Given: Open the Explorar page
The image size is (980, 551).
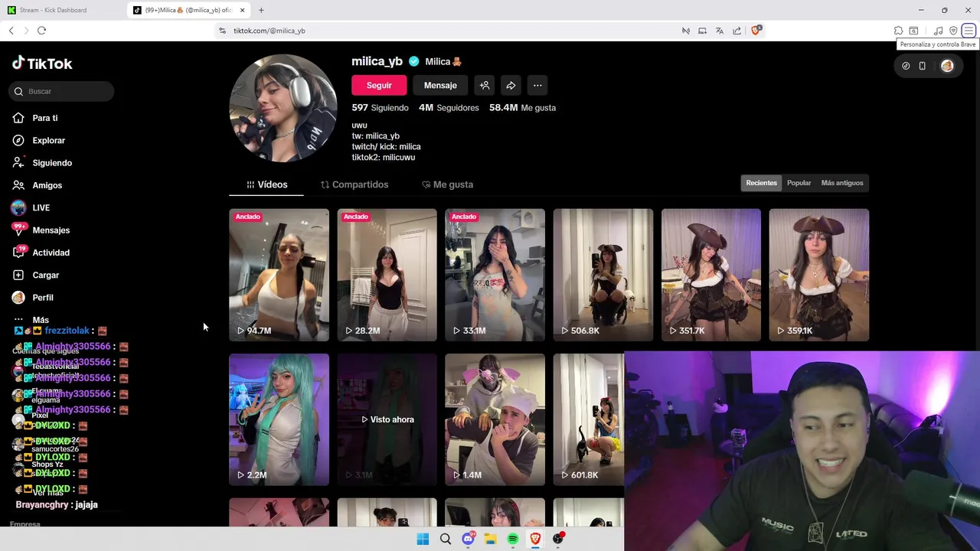Looking at the screenshot, I should pos(48,140).
